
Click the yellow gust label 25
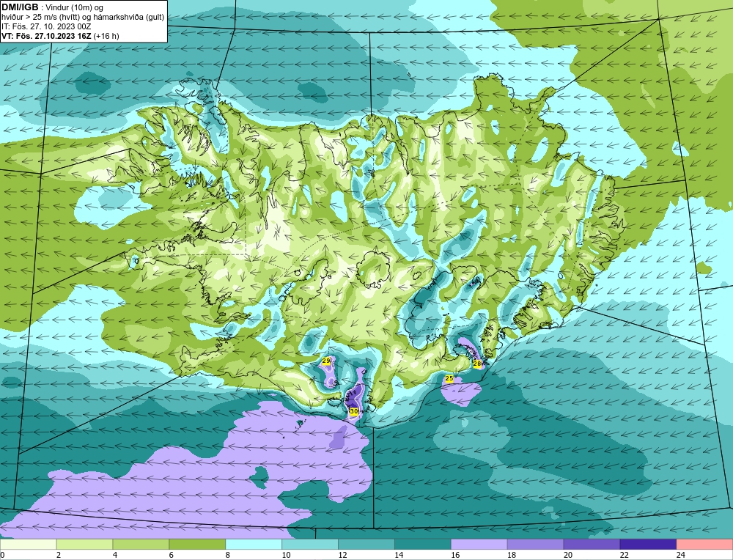coord(449,378)
